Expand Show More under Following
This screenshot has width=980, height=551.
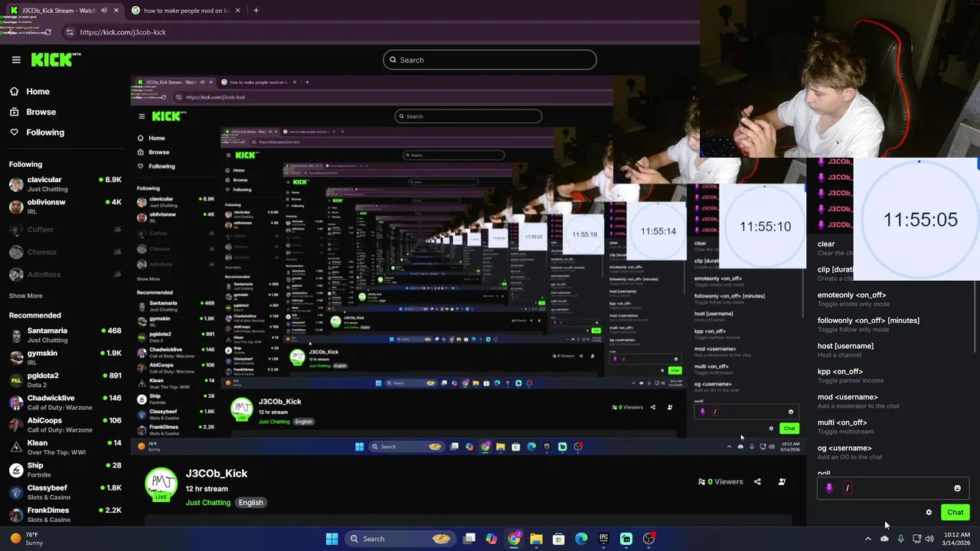click(26, 296)
